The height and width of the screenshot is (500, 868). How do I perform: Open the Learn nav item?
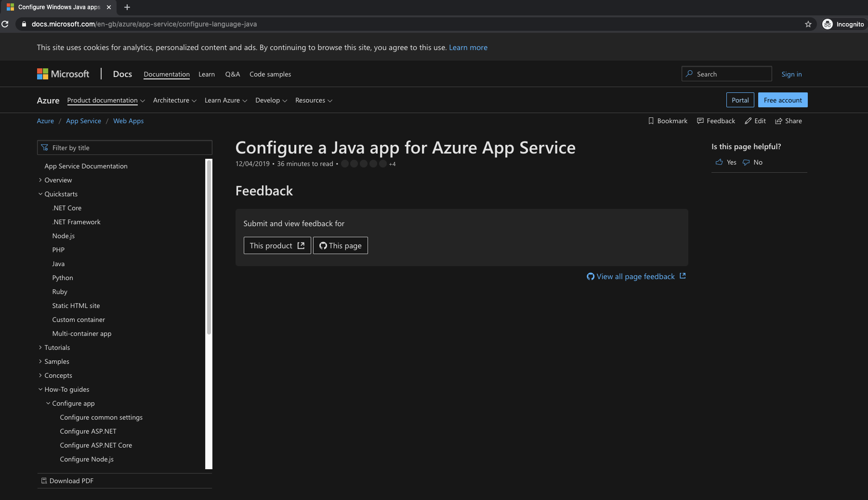[x=207, y=74]
